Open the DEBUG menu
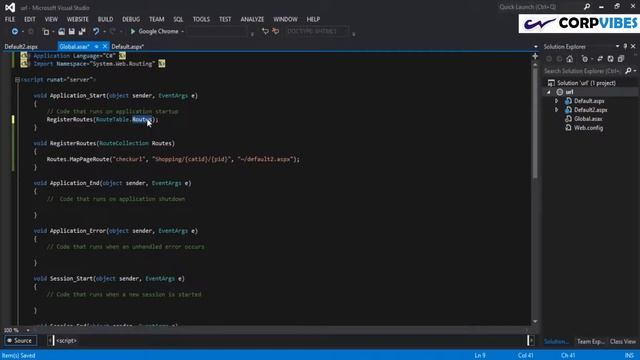The height and width of the screenshot is (360, 640). (131, 19)
